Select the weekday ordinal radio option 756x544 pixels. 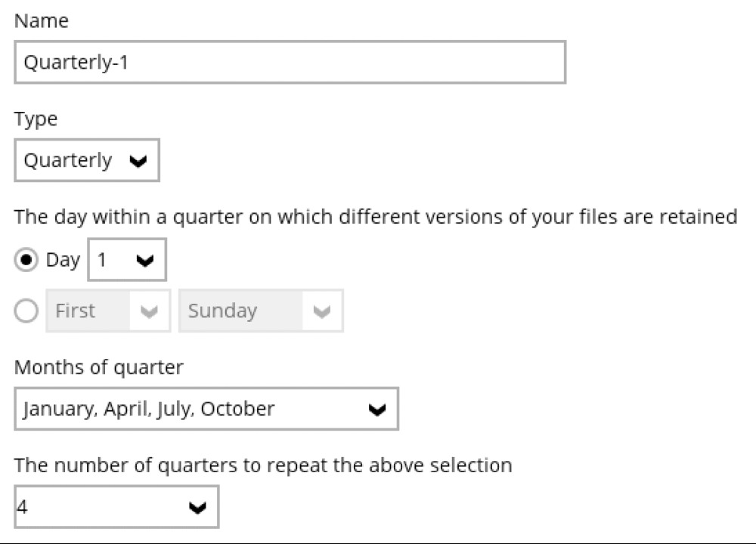coord(25,311)
